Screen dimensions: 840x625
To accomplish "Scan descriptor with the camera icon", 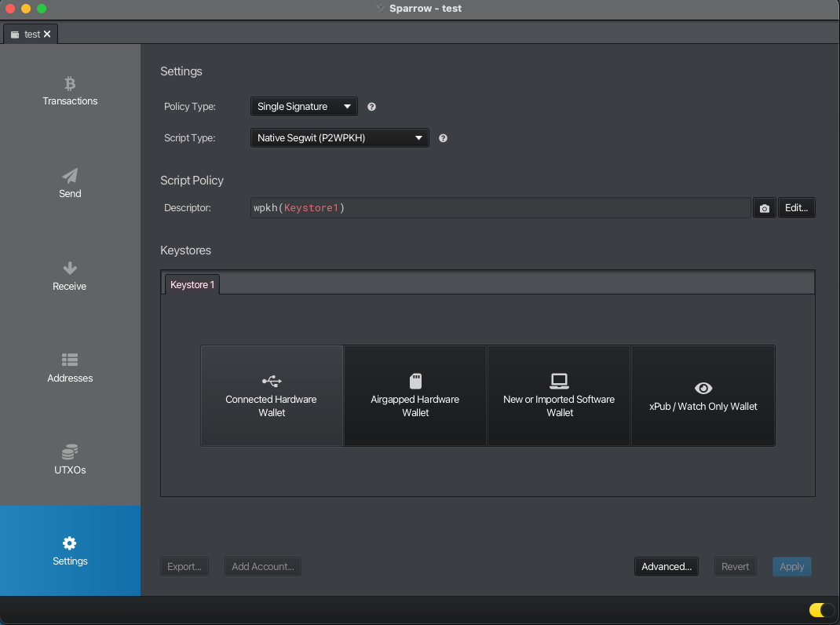I will [765, 208].
